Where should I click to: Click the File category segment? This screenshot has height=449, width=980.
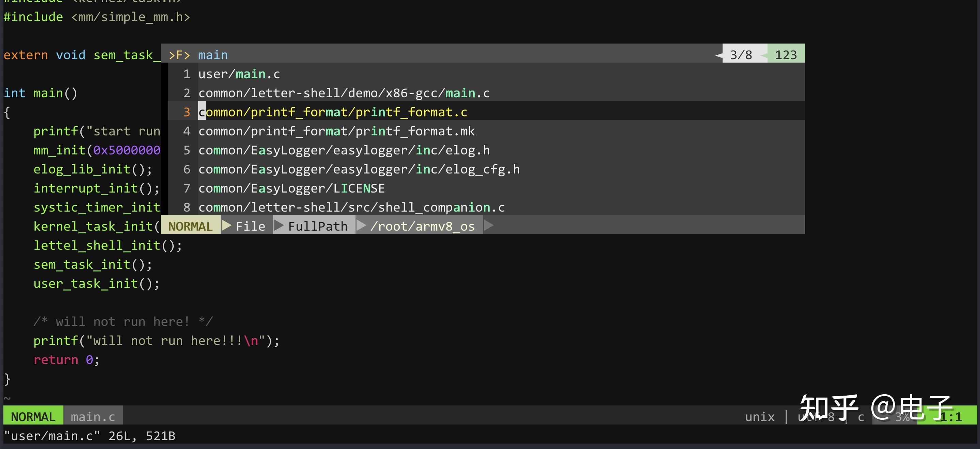tap(250, 226)
